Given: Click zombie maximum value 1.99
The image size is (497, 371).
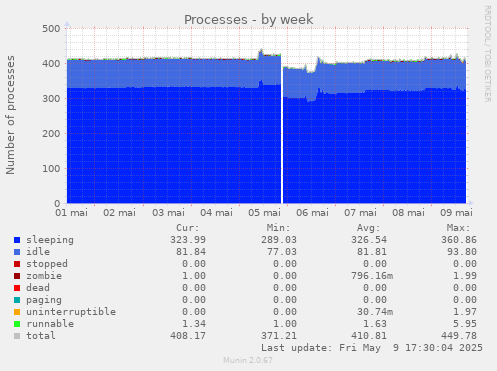Looking at the screenshot, I should (x=465, y=276).
